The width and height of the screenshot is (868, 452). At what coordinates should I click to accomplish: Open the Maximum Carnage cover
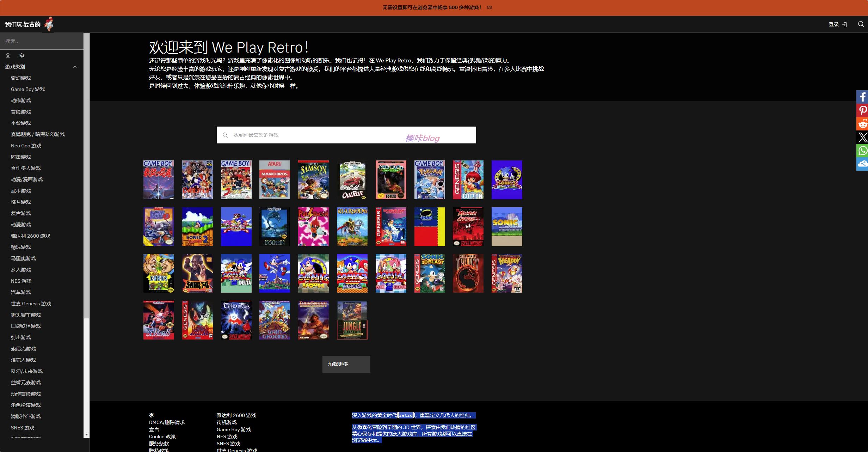pos(468,227)
